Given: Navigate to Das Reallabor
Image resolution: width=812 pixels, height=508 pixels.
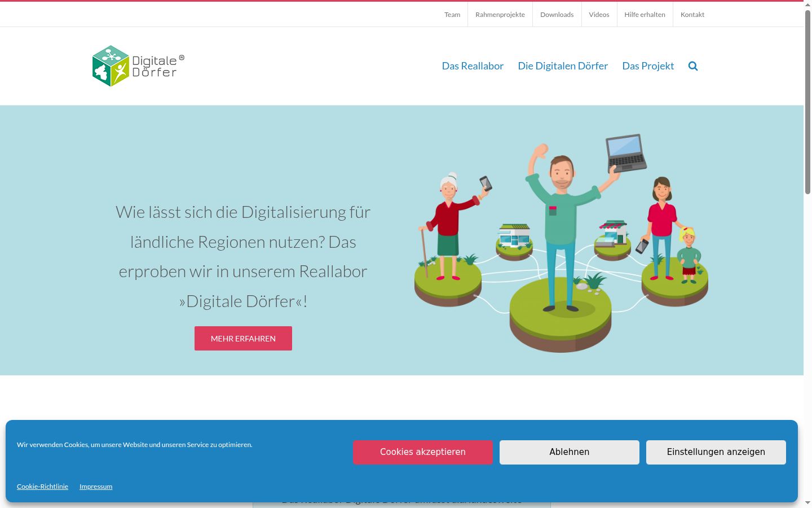Looking at the screenshot, I should (473, 66).
